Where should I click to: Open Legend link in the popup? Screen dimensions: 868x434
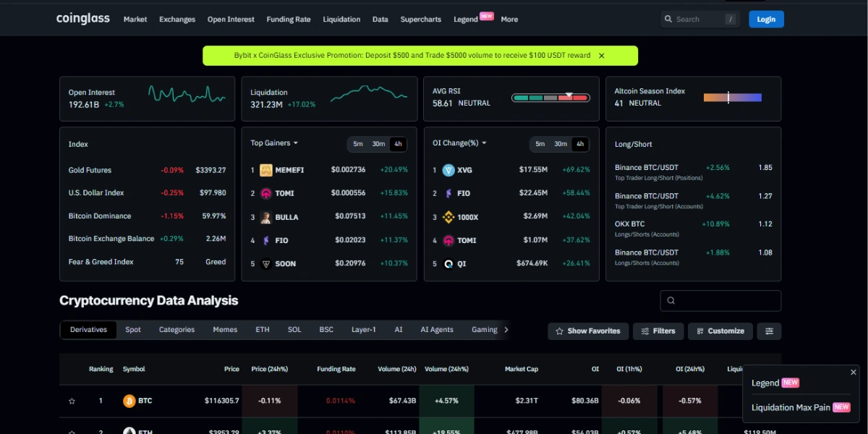(x=775, y=383)
